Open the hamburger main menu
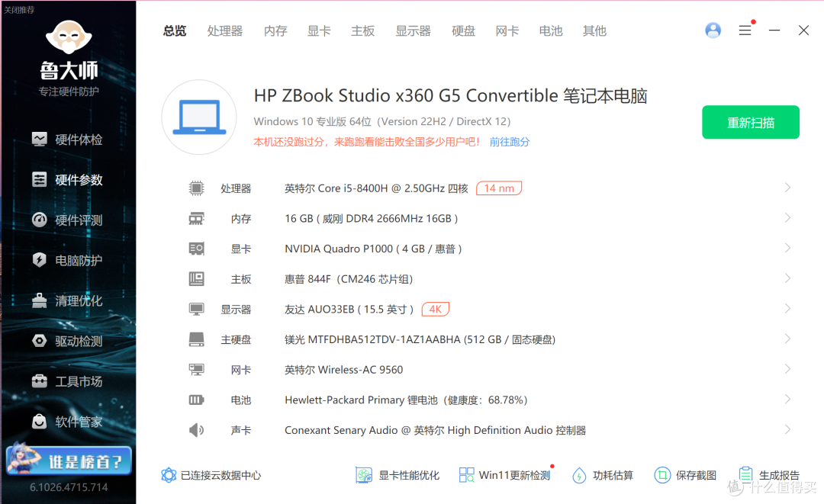Viewport: 824px width, 504px height. (745, 30)
